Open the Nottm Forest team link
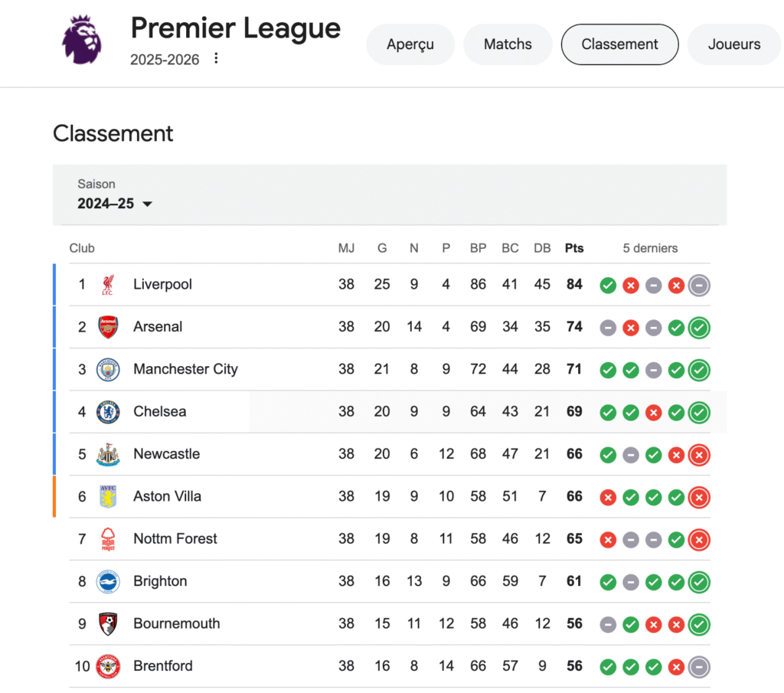784x693 pixels. click(x=175, y=539)
